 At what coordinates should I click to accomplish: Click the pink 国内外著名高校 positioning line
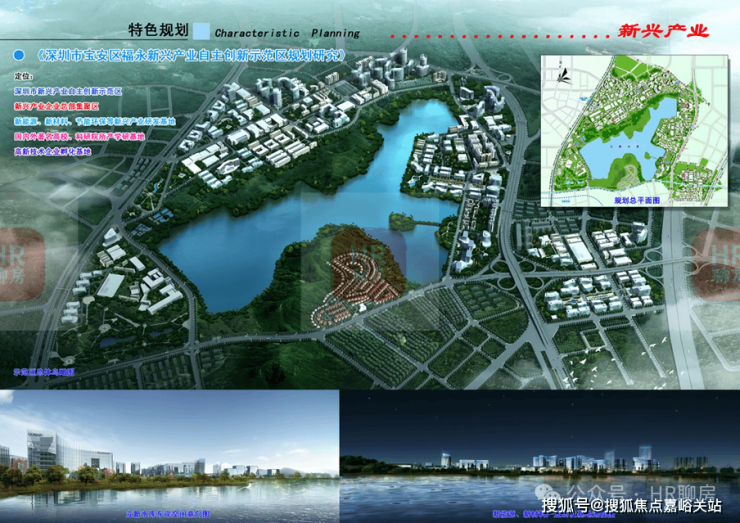(79, 136)
